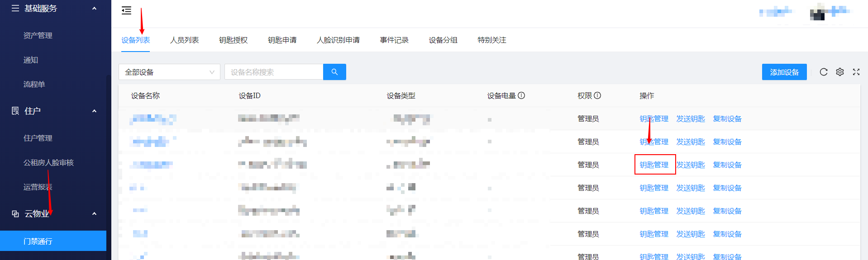Click the blue search magnifier button
The height and width of the screenshot is (260, 868).
[x=334, y=72]
